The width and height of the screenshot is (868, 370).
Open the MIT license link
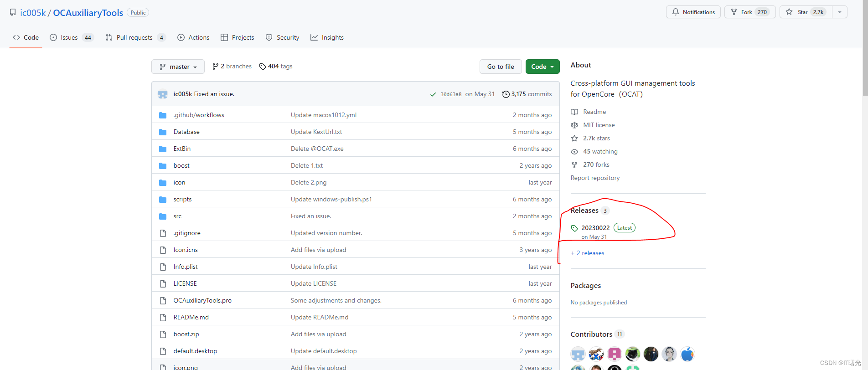tap(593, 125)
